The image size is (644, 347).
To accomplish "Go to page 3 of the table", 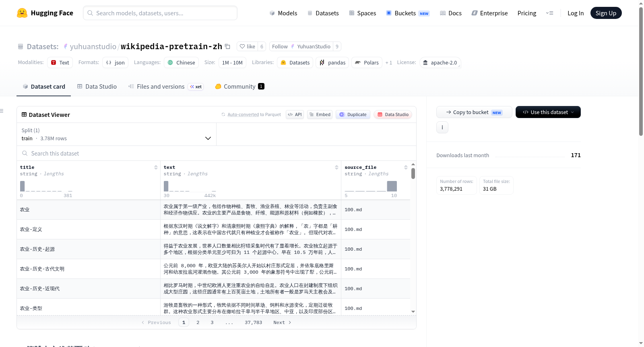I will [x=212, y=322].
